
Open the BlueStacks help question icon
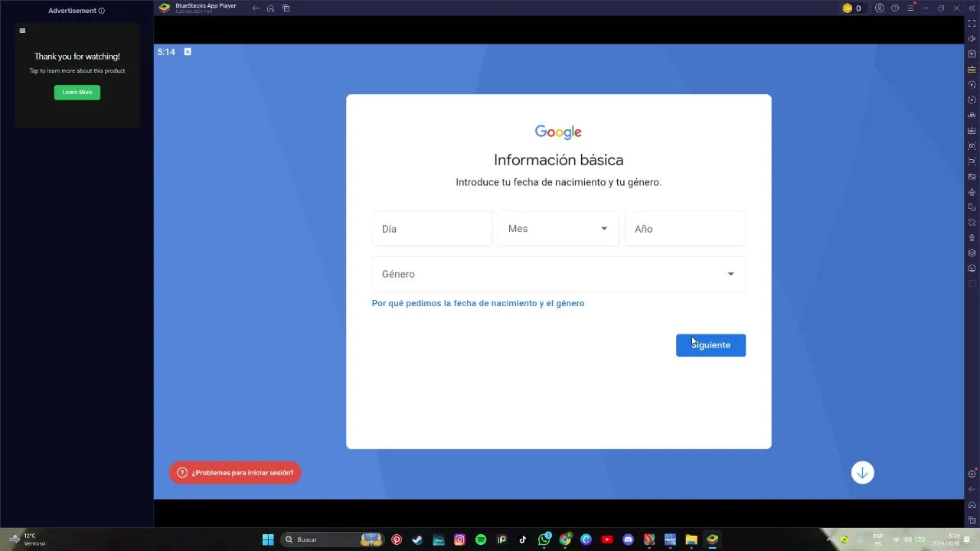895,8
